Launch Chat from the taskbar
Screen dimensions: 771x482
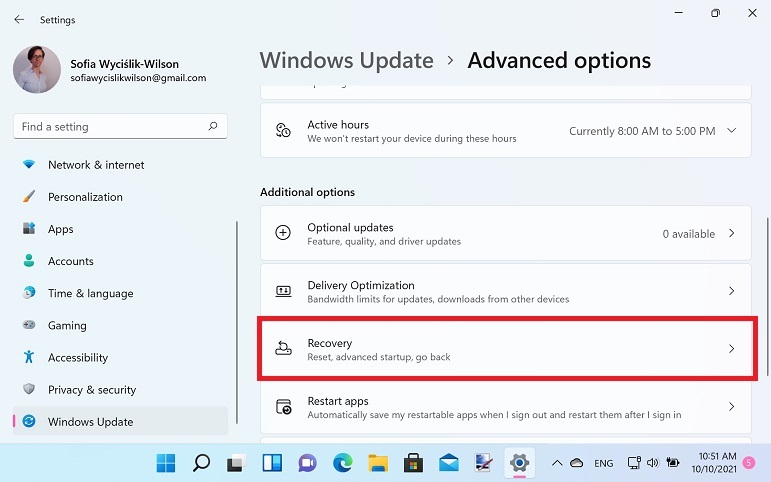pos(307,463)
